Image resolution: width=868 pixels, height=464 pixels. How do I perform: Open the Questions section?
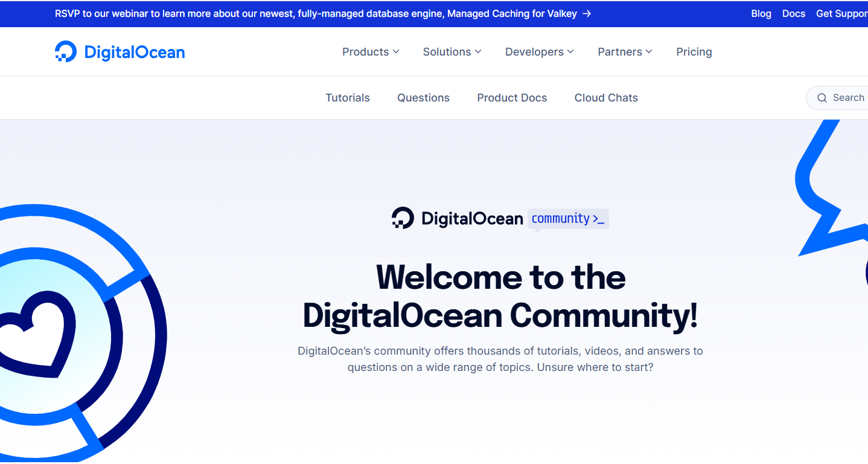pos(423,97)
